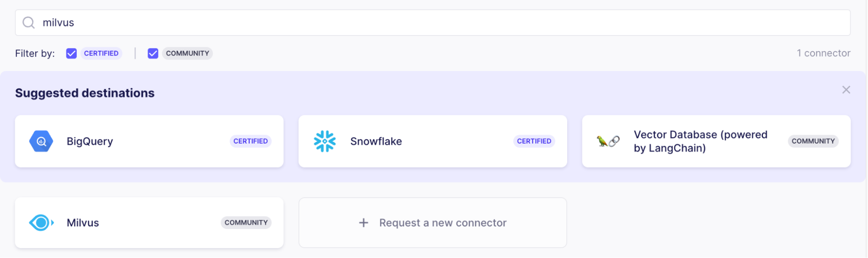
Task: Click the Community filter label
Action: coord(187,53)
